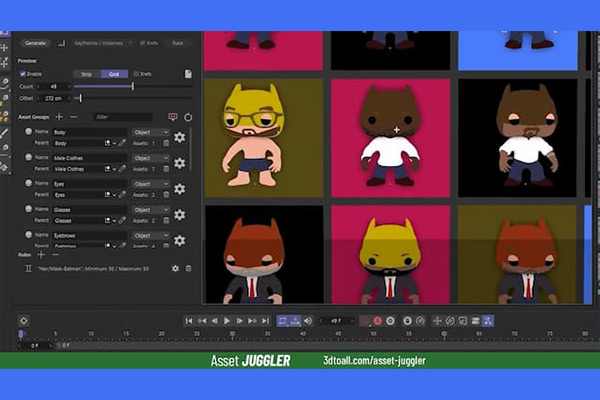The image size is (600, 400).
Task: Click the refresh icon in Asset Groups
Action: pyautogui.click(x=188, y=117)
